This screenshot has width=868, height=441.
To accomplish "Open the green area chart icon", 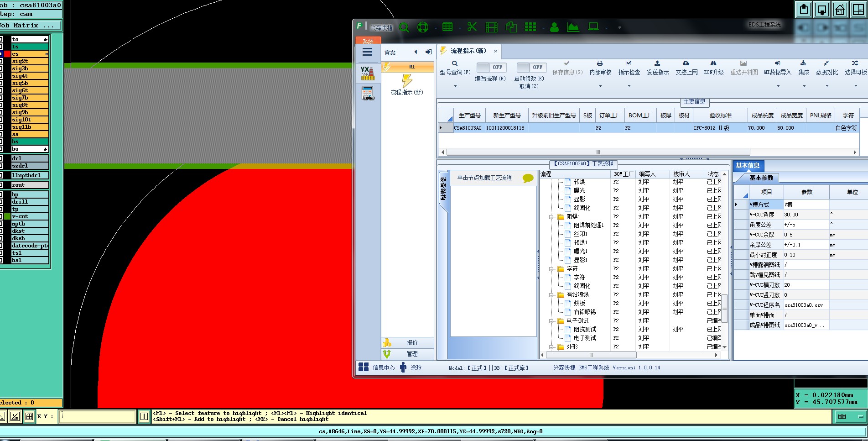I will coord(573,27).
